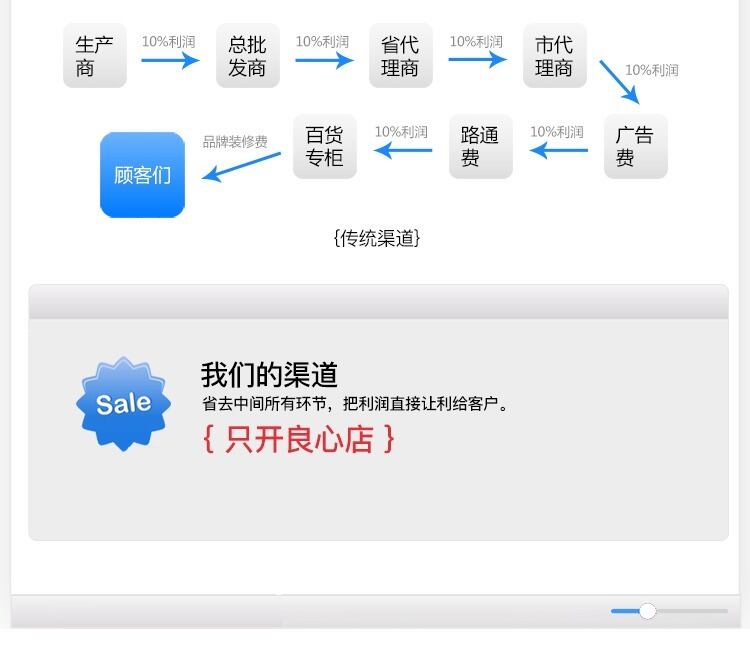Select the 广告费 box
This screenshot has height=645, width=750.
[x=636, y=146]
